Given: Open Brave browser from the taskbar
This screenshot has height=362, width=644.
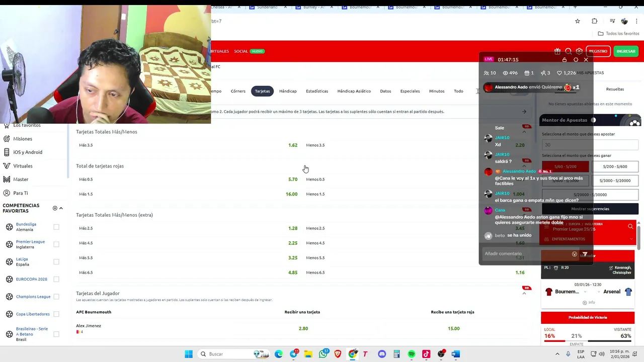Looking at the screenshot, I should (x=338, y=354).
